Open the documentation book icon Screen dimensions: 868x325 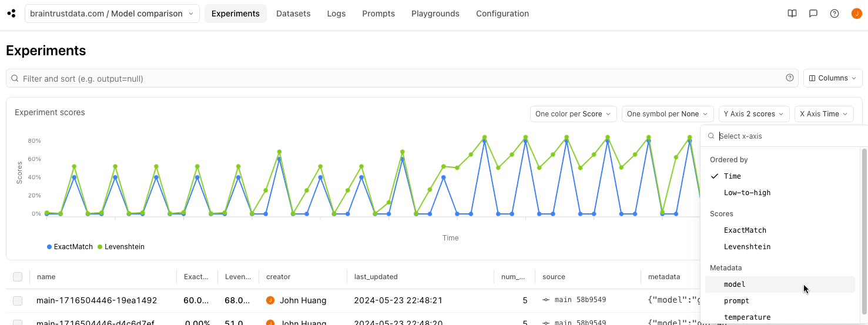pyautogui.click(x=792, y=14)
